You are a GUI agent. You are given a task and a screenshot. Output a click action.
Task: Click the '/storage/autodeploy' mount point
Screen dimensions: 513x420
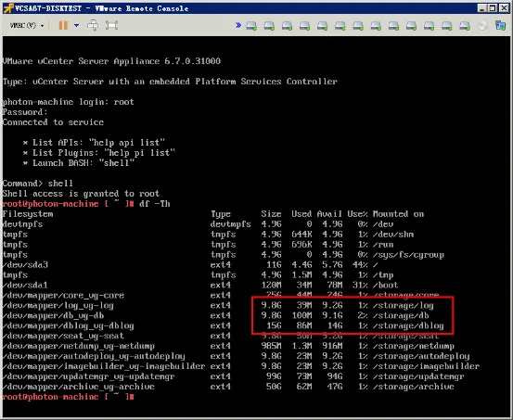[x=421, y=356]
